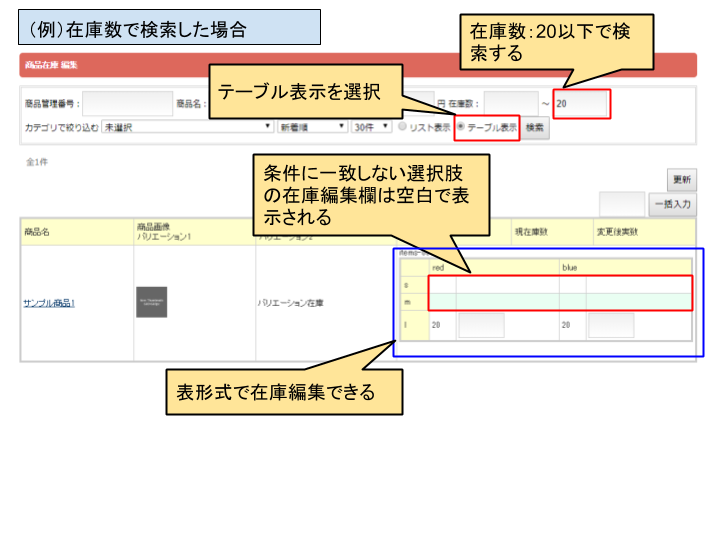Click the stock minimum input field
Screen dimensions: 720x540
(x=510, y=103)
